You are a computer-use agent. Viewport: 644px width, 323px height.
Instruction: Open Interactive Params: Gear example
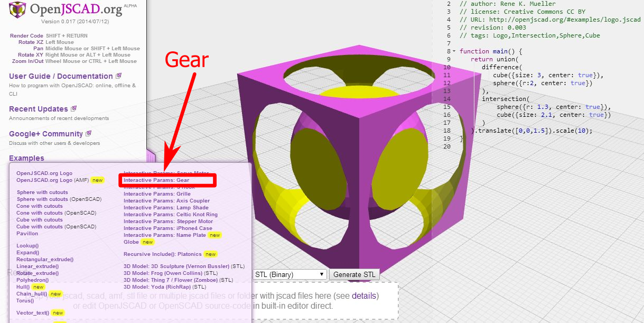coord(156,180)
